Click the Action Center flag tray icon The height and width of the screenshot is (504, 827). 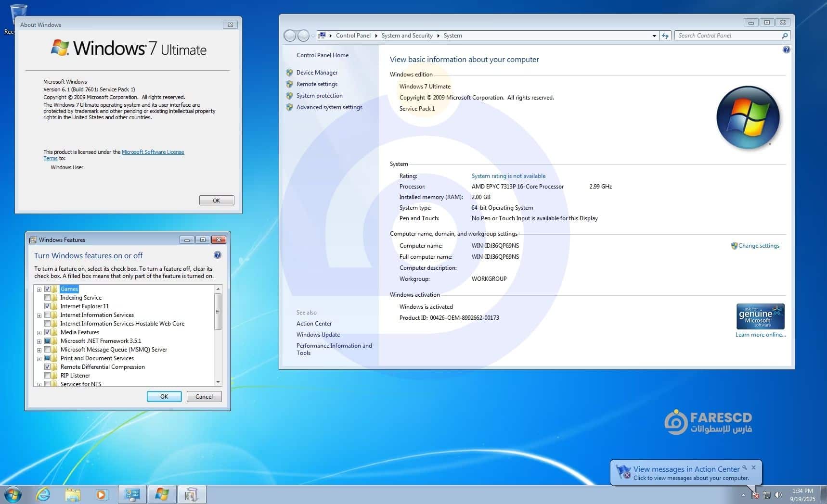tap(755, 495)
